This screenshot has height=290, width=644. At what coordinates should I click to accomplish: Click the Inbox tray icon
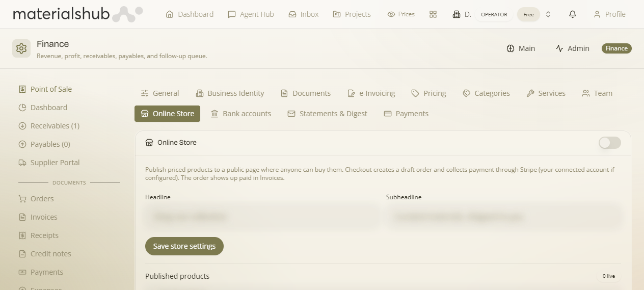tap(292, 14)
